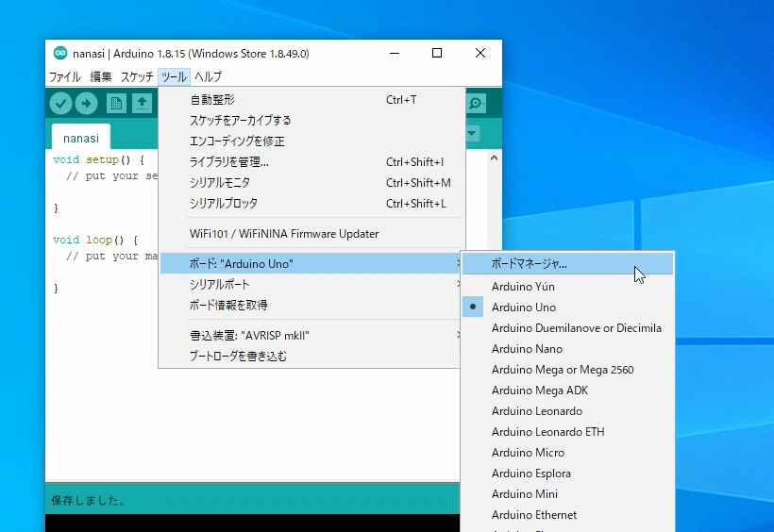Click the void loop() code line
This screenshot has width=774, height=532.
[x=95, y=240]
